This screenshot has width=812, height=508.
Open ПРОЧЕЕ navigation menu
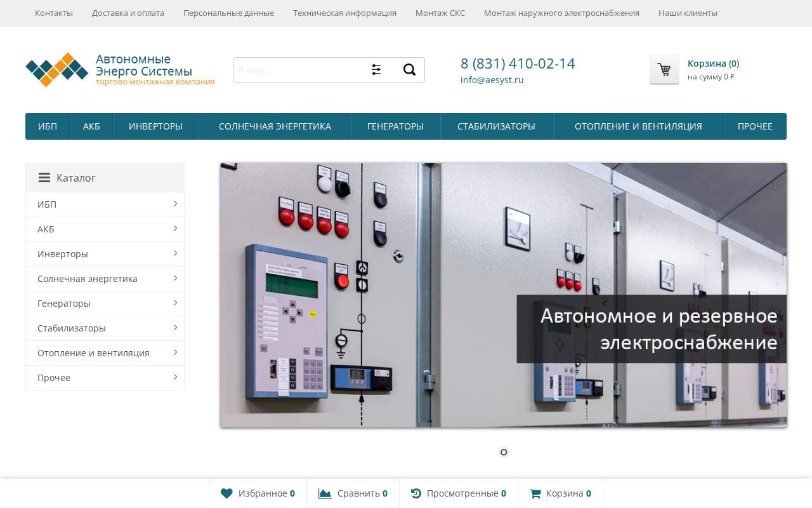click(755, 126)
